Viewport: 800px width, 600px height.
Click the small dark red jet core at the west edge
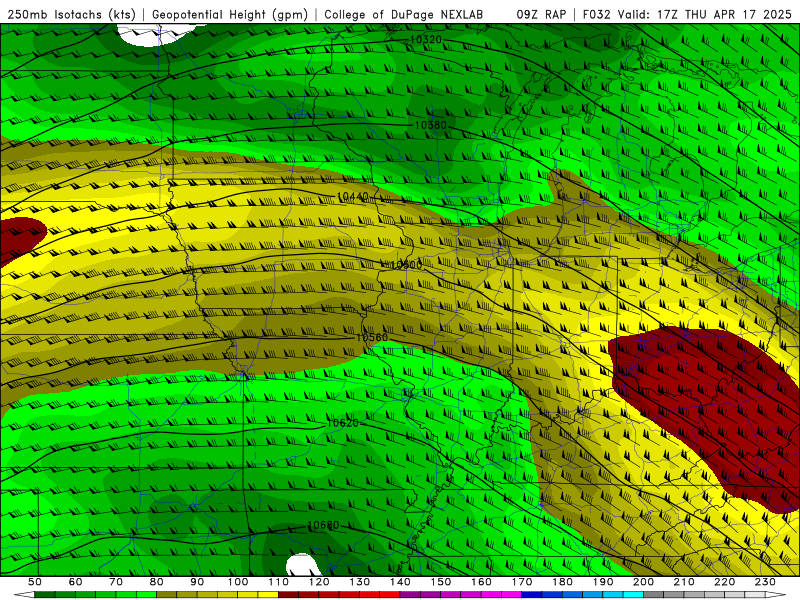tap(20, 239)
